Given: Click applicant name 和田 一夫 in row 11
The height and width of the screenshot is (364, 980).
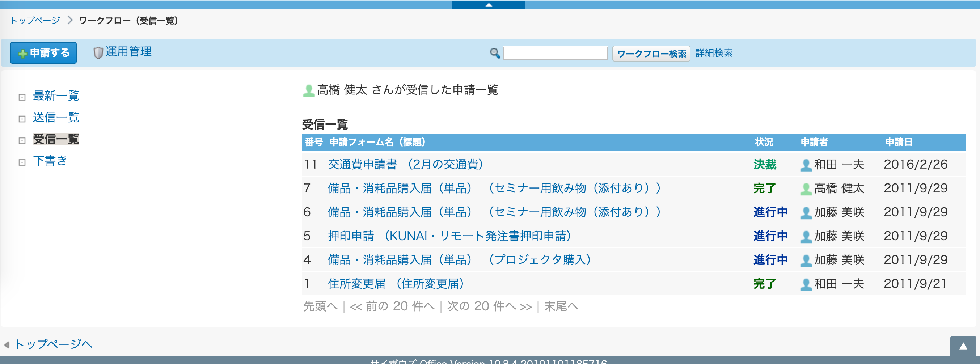Looking at the screenshot, I should tap(839, 164).
